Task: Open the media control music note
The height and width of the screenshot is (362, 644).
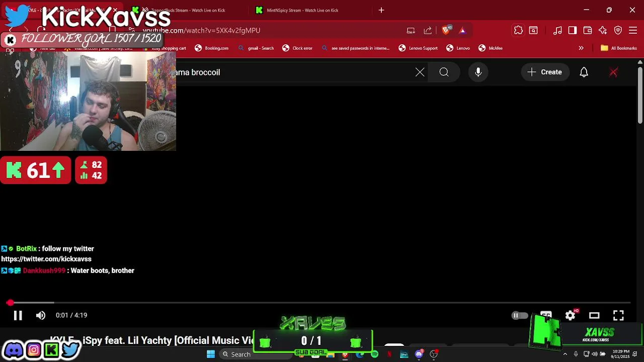Action: 557,31
